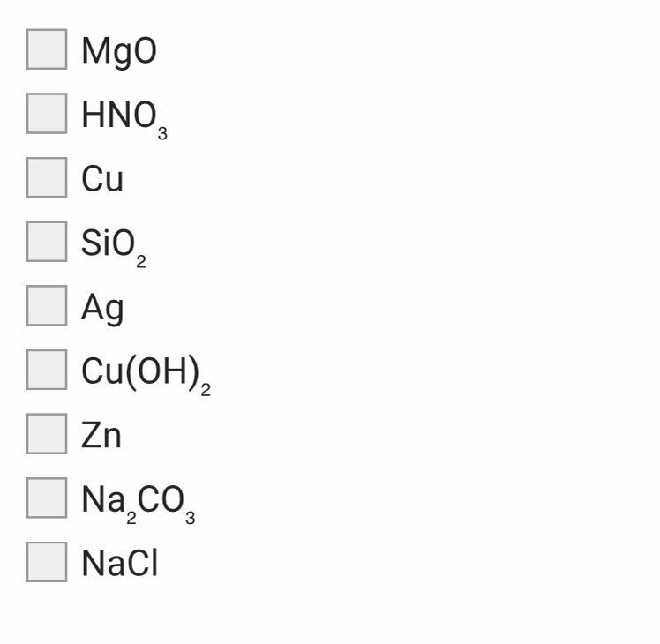660x644 pixels.
Task: Click the Zn label text
Action: [x=101, y=435]
